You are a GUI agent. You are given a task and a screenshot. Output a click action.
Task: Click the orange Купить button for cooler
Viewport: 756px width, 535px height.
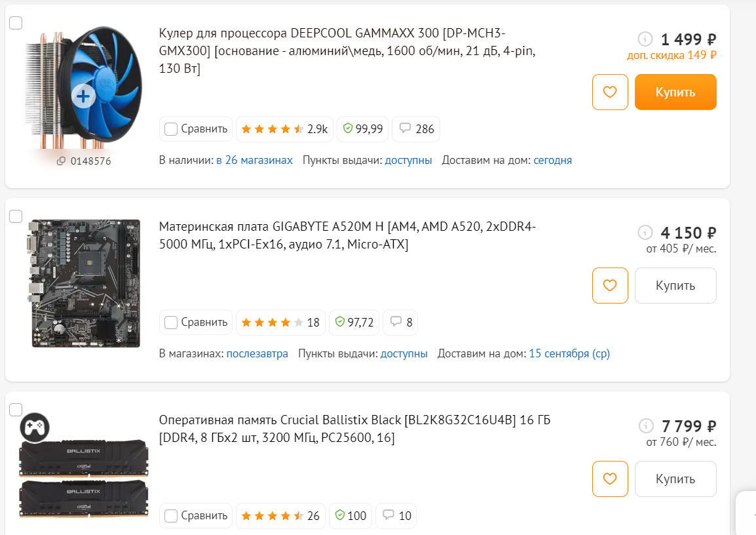click(x=675, y=92)
